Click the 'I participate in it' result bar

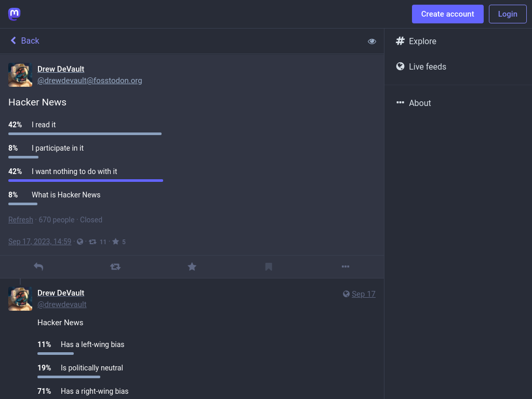[23, 157]
